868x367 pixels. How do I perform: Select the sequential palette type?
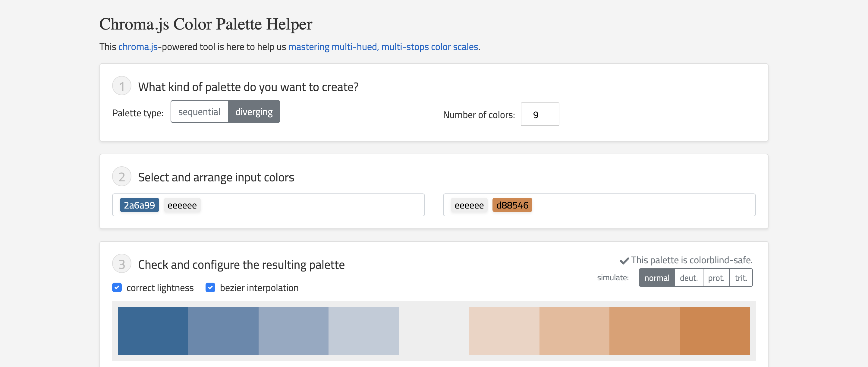tap(199, 111)
